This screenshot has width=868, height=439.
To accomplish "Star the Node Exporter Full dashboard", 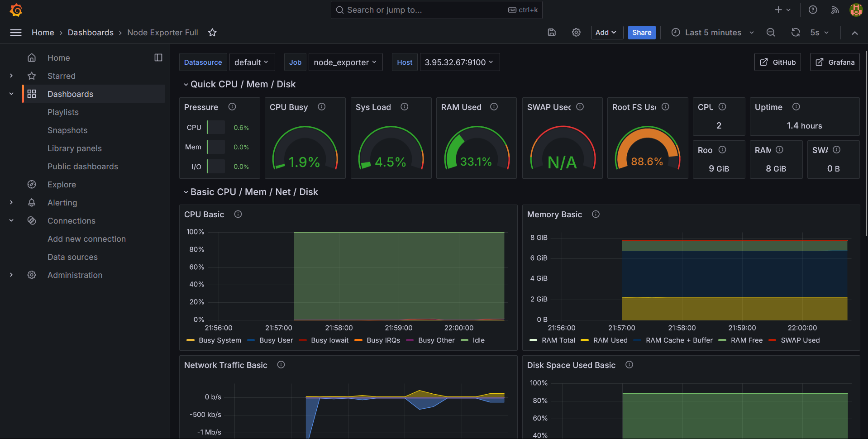I will (x=212, y=33).
